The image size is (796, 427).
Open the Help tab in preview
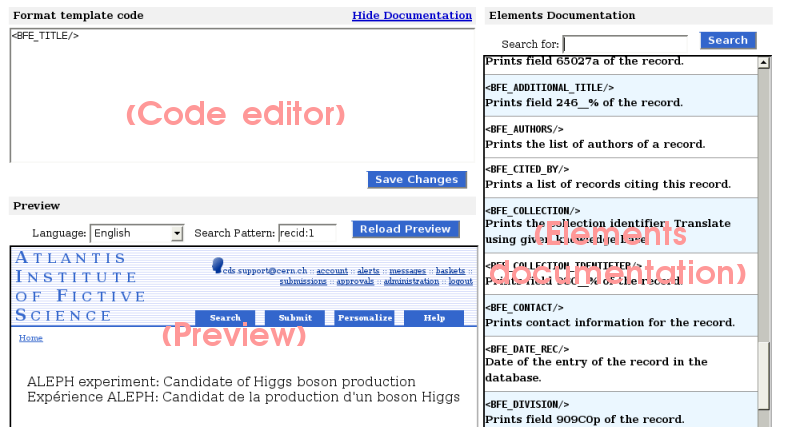434,318
